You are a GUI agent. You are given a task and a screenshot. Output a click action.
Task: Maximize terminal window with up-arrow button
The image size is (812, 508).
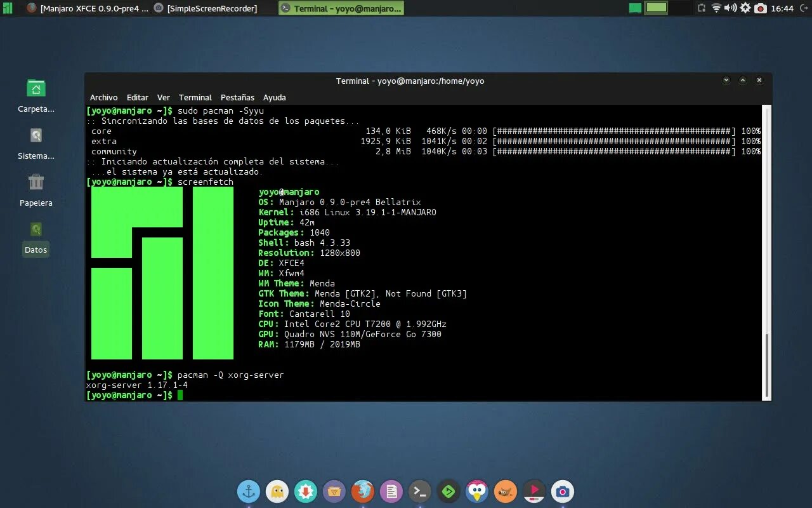743,81
